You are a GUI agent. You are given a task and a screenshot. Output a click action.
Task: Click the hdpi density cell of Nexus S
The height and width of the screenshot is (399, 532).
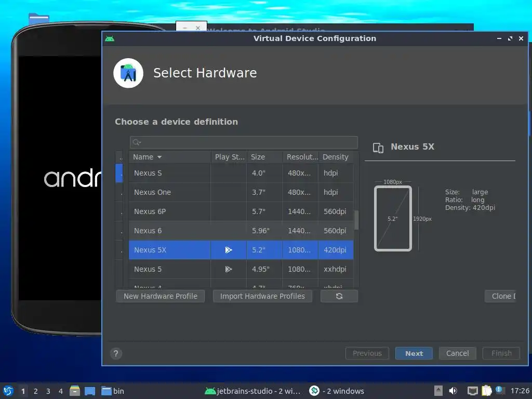click(336, 173)
